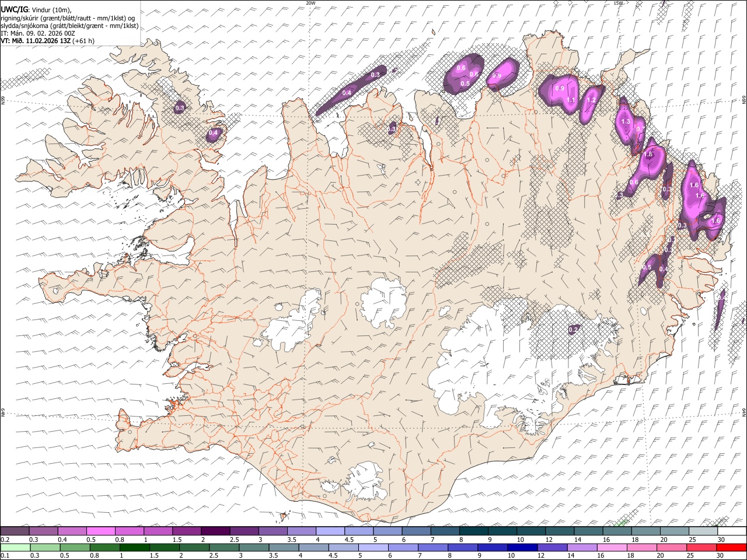Click the '0.1' label under the lower scale

(5, 555)
